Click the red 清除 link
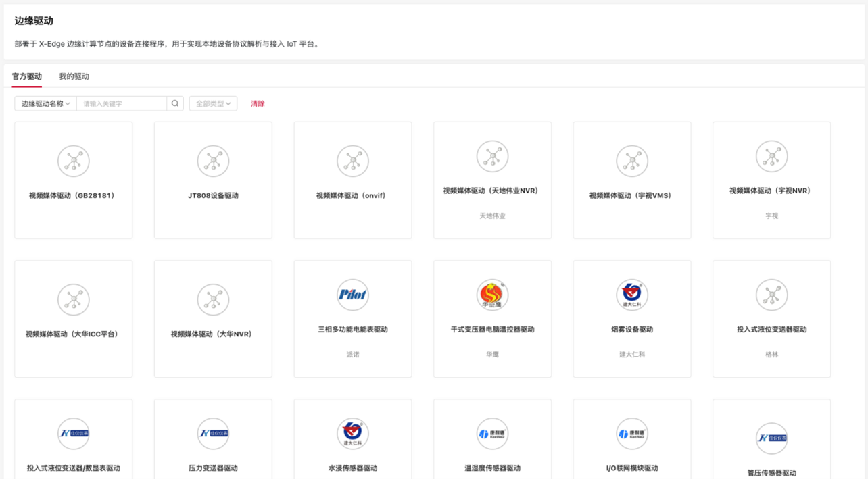868x479 pixels. [x=258, y=103]
